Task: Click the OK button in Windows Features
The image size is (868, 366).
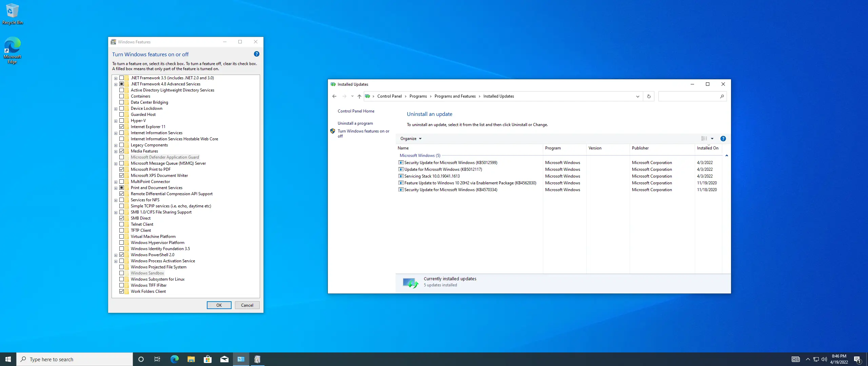Action: pos(219,305)
